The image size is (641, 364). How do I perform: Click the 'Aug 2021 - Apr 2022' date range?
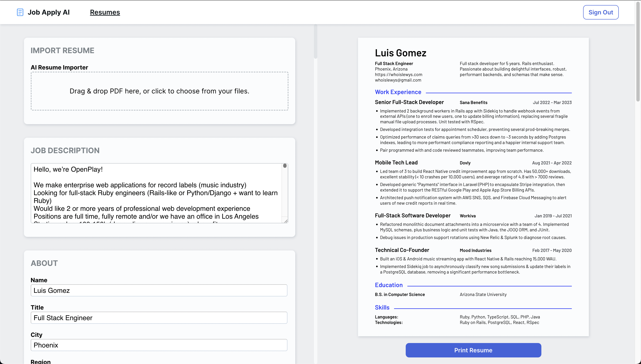pos(552,163)
